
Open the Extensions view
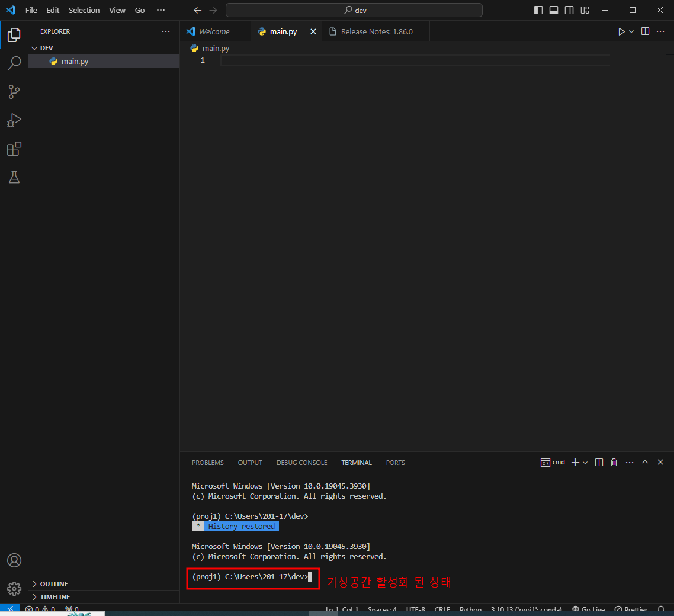point(14,149)
